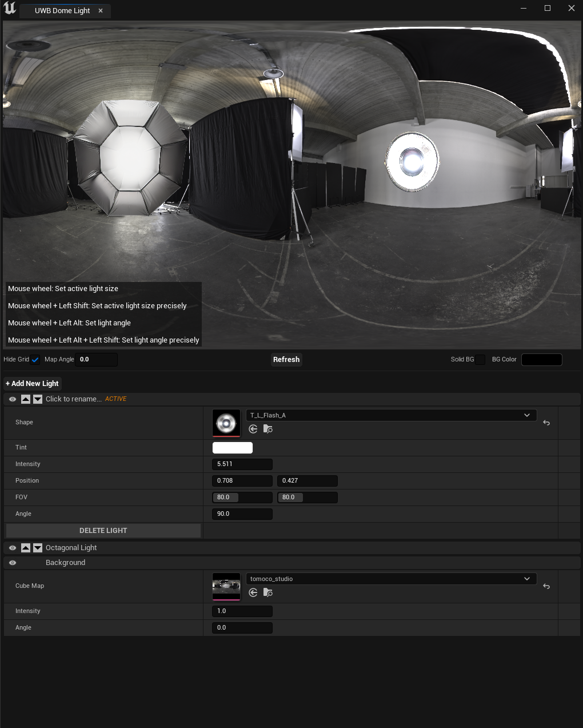Reset the Cube Map to default
Screen dimensions: 583x728
[546, 586]
